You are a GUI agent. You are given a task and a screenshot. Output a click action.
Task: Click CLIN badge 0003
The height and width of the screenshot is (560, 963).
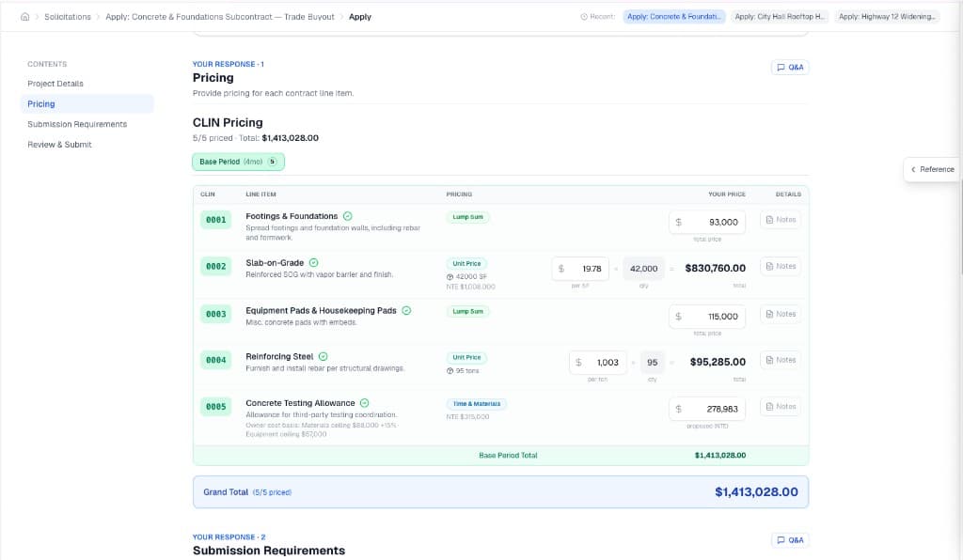tap(215, 314)
